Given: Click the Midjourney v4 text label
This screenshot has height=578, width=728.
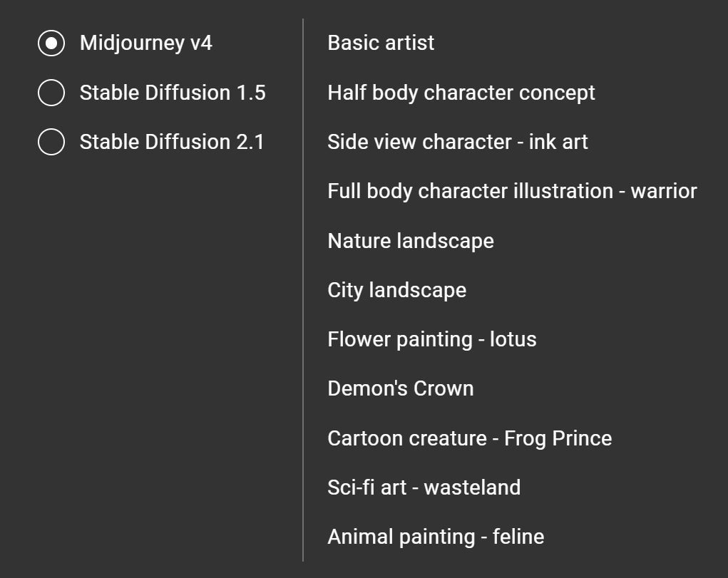Looking at the screenshot, I should tap(145, 43).
